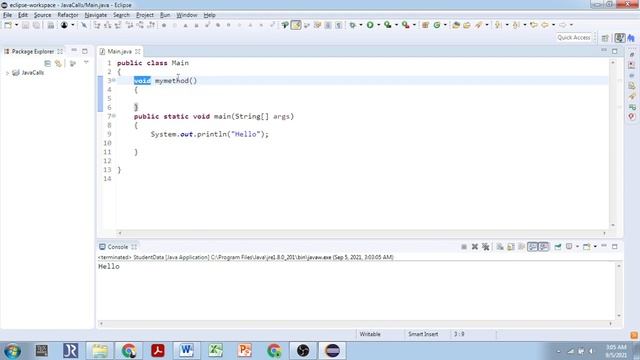Open the Coverage button dropdown arrow
This screenshot has height=360, width=640.
click(396, 25)
